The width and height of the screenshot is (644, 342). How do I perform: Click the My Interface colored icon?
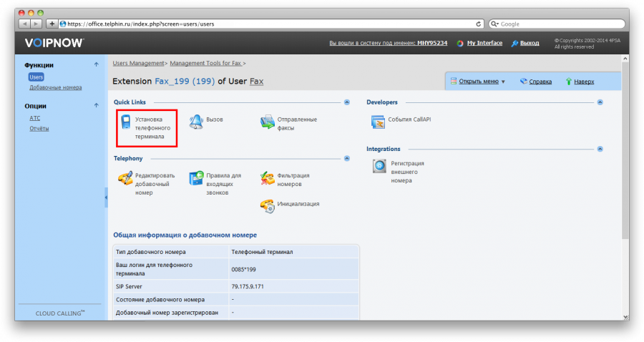click(x=460, y=43)
